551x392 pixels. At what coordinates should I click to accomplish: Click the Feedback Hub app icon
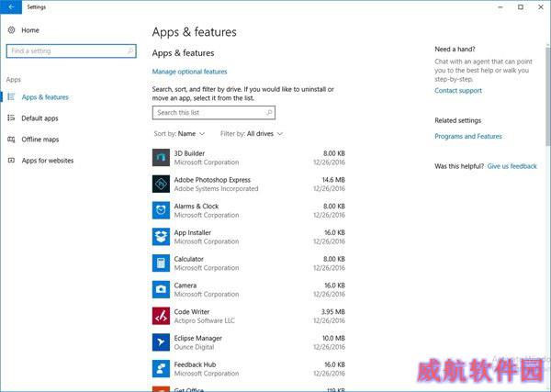tap(161, 368)
